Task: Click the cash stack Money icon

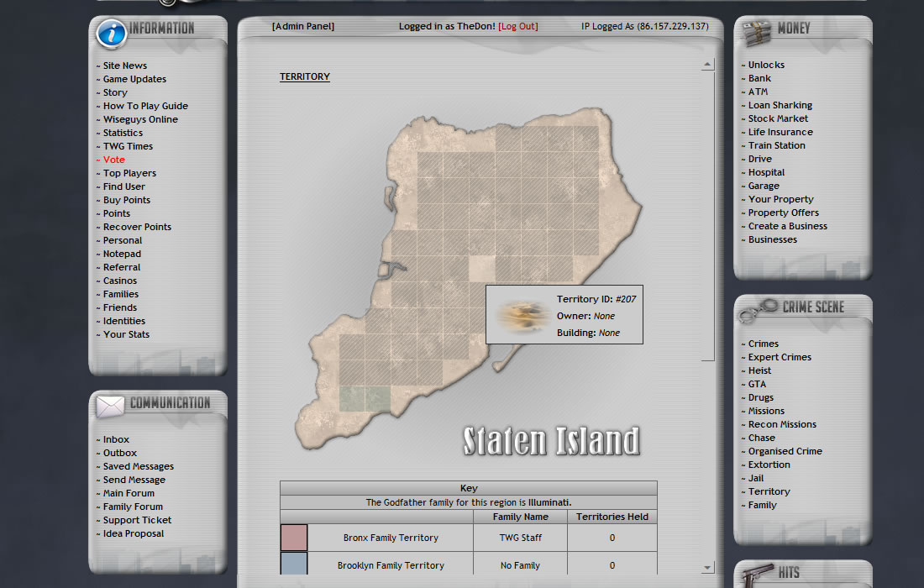Action: 757,32
